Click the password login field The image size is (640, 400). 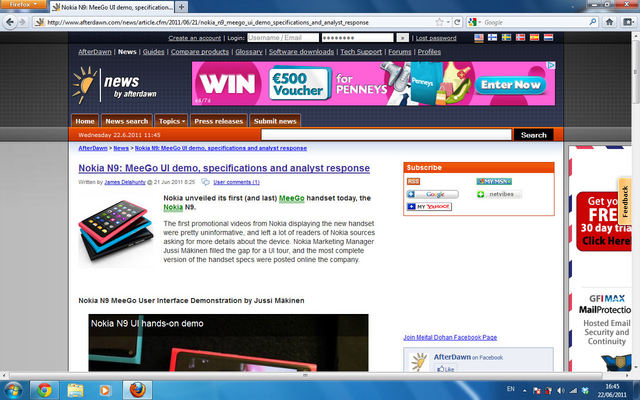[x=357, y=38]
